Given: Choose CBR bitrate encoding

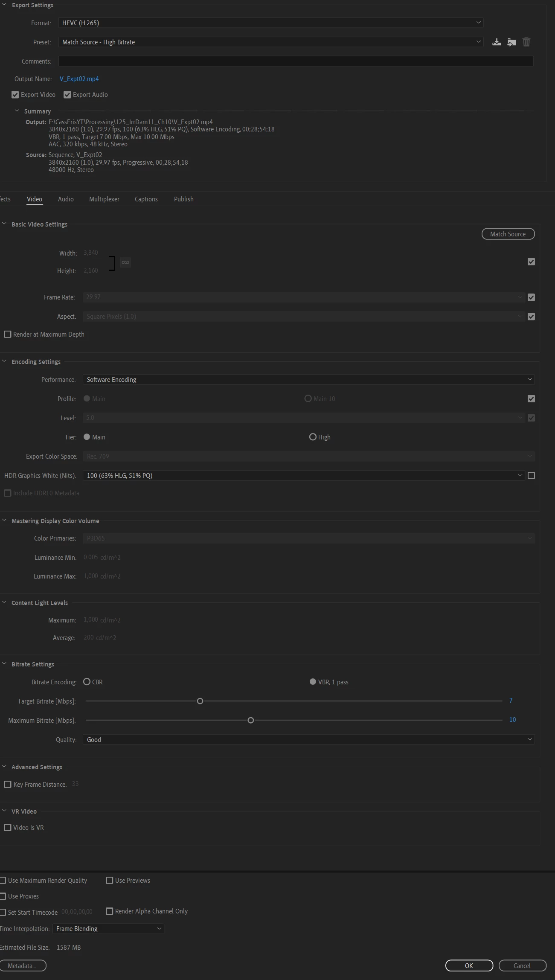Looking at the screenshot, I should (87, 682).
